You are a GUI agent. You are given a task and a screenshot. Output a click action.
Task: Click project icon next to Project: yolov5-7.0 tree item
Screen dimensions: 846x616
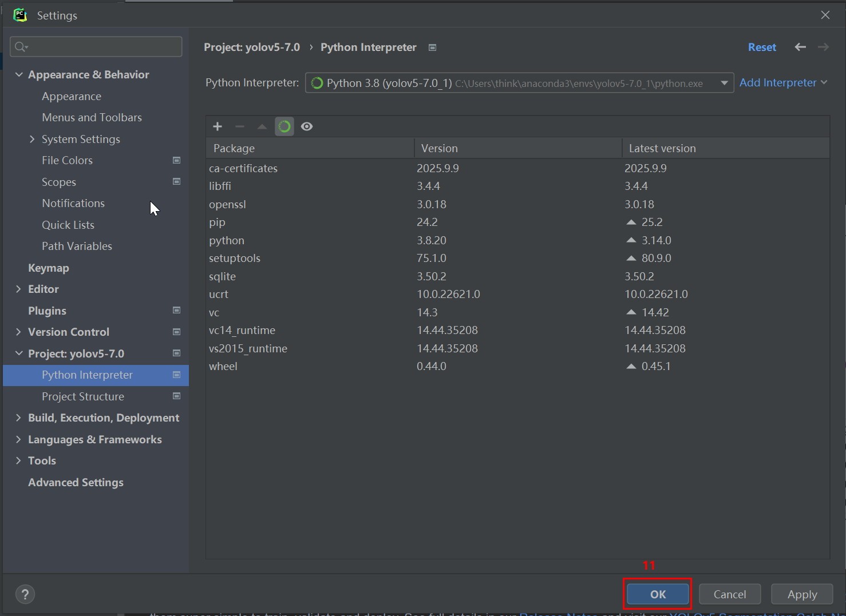tap(177, 353)
